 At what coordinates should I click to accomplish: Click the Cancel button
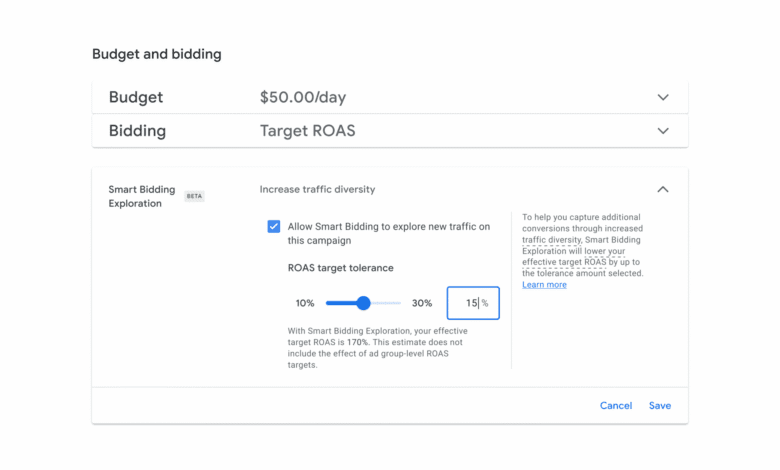pyautogui.click(x=616, y=405)
